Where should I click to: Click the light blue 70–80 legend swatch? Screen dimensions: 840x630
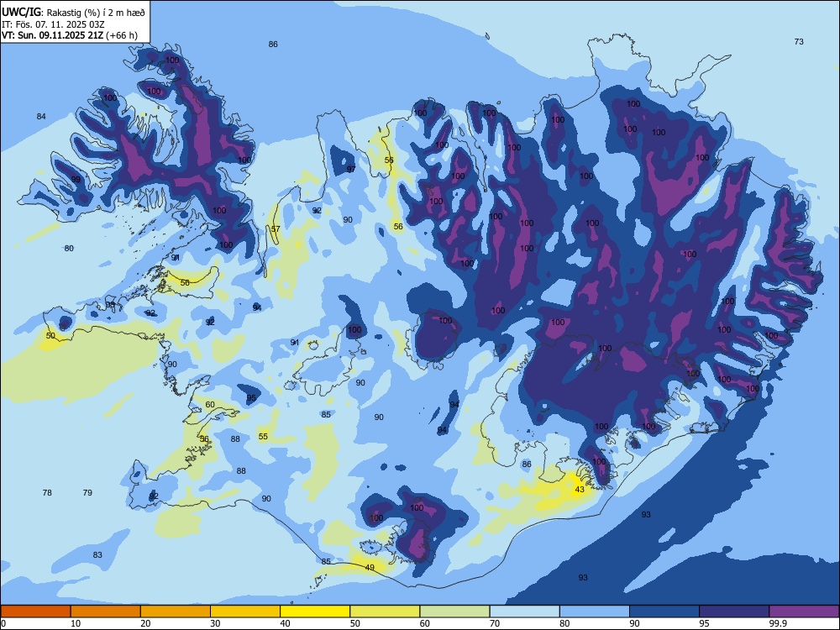click(x=524, y=612)
